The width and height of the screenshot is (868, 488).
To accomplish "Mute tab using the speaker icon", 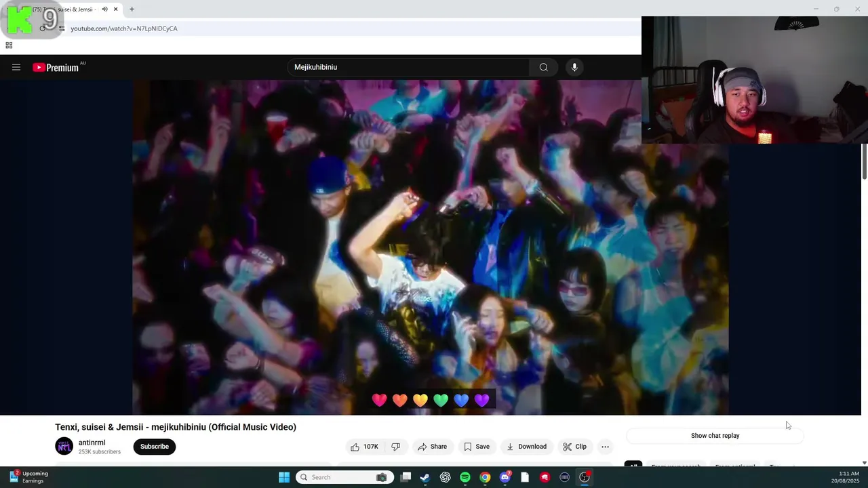I will (x=104, y=9).
